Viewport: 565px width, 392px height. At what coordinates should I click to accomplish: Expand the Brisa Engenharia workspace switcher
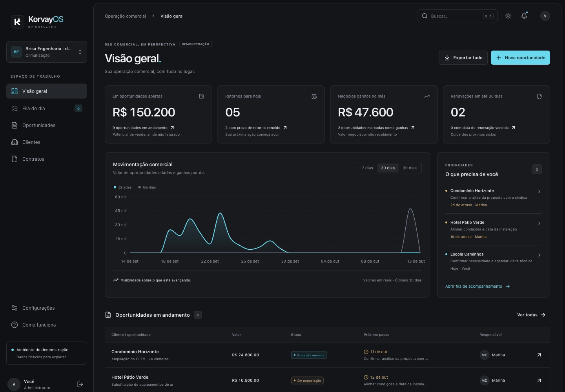pyautogui.click(x=47, y=52)
